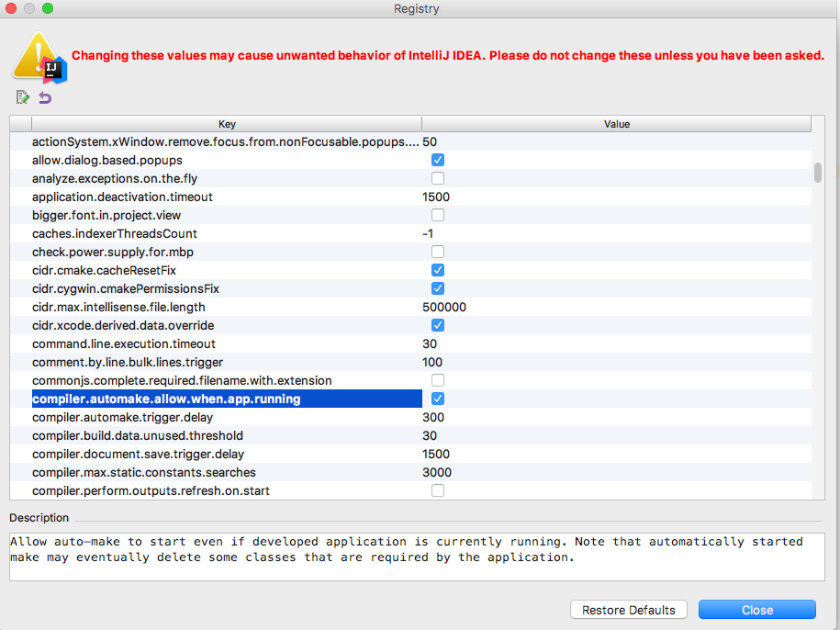This screenshot has height=630, width=840.
Task: Click the cidr.max.intellisense.file.length value 500000
Action: click(x=444, y=307)
